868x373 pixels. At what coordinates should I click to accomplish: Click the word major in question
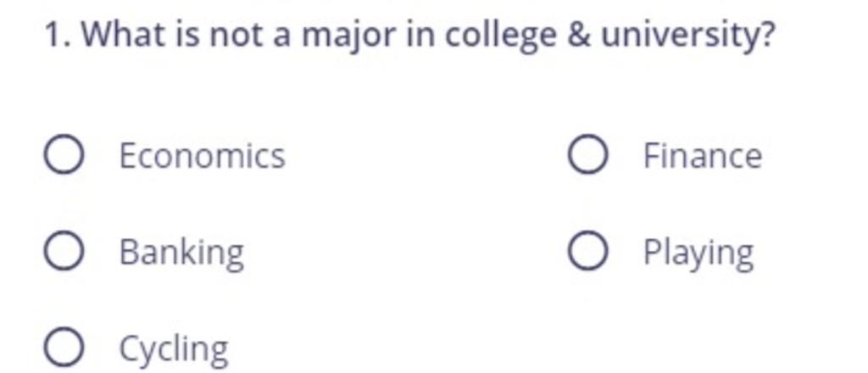click(x=349, y=37)
